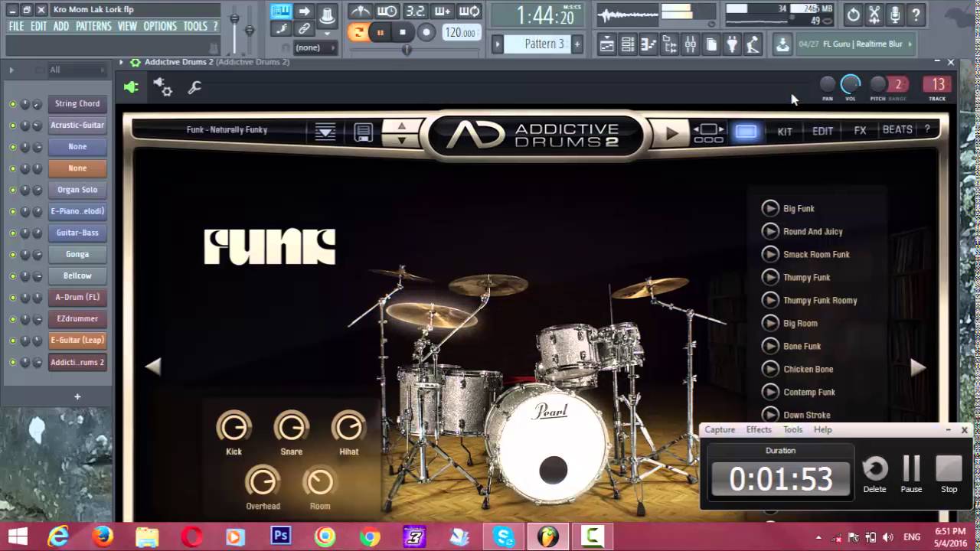Click the pattern selector left arrow
The width and height of the screenshot is (980, 551).
498,44
